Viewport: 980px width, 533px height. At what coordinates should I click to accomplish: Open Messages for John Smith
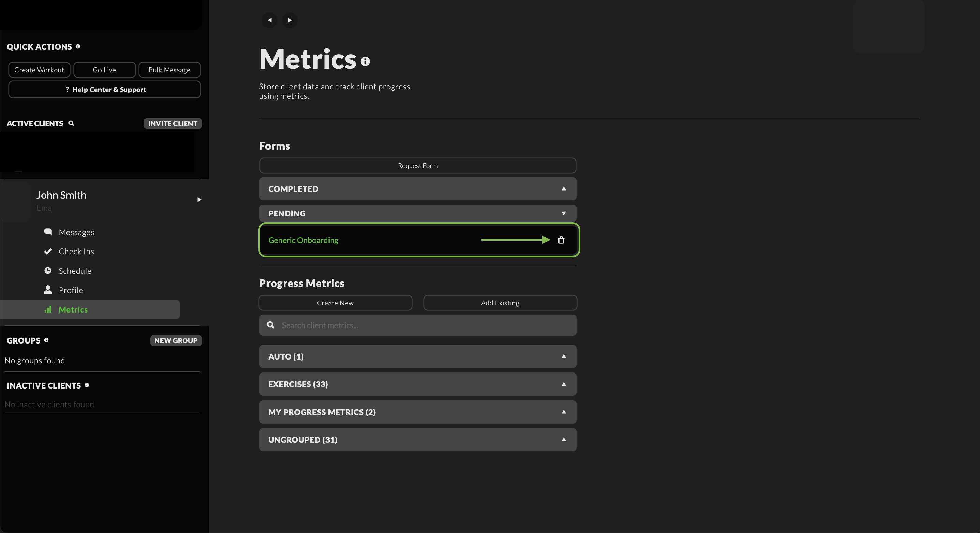(76, 232)
